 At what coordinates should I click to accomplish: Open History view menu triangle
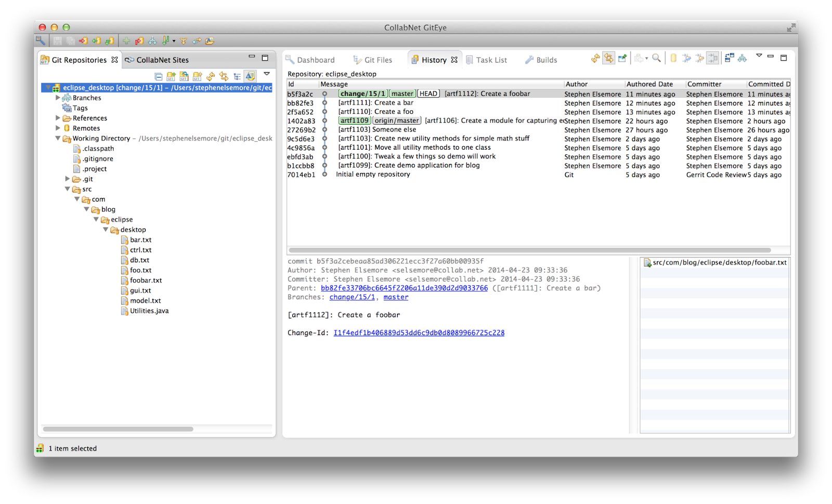(x=759, y=56)
